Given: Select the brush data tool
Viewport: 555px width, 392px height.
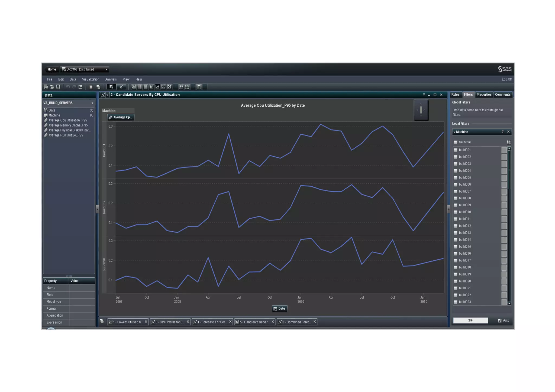Looking at the screenshot, I should point(121,87).
